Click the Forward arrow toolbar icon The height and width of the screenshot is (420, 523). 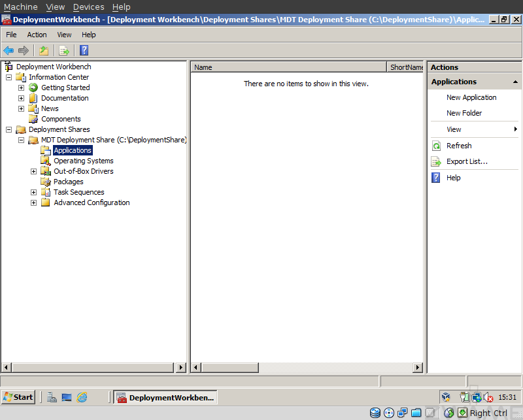(x=24, y=51)
